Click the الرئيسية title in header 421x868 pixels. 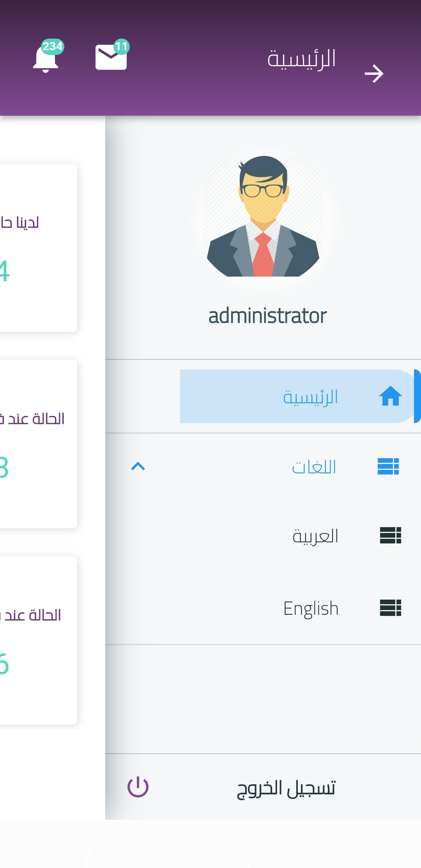(301, 59)
